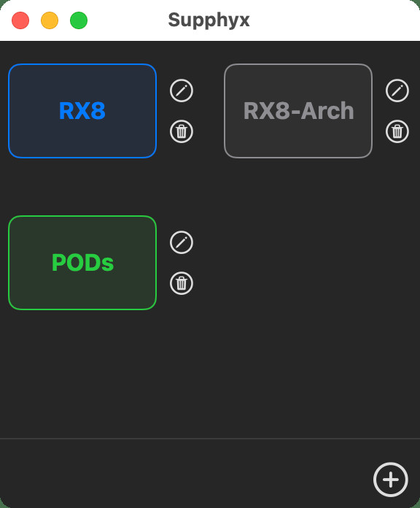Image resolution: width=420 pixels, height=508 pixels.
Task: Edit the PODs entry with the pencil icon
Action: [182, 242]
